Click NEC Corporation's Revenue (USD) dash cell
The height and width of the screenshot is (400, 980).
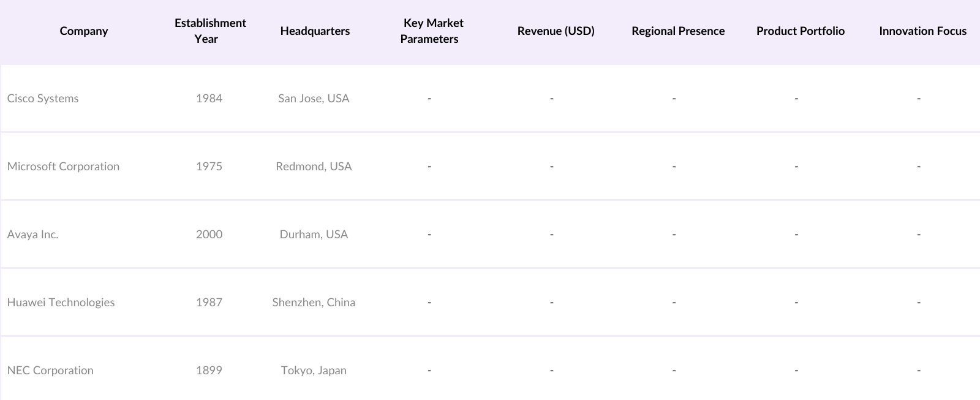coord(552,371)
